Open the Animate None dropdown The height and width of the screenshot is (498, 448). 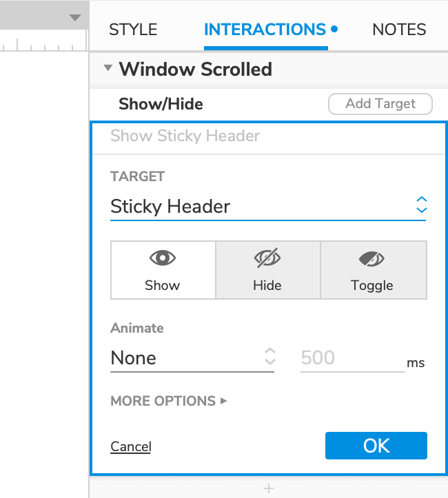pos(192,357)
